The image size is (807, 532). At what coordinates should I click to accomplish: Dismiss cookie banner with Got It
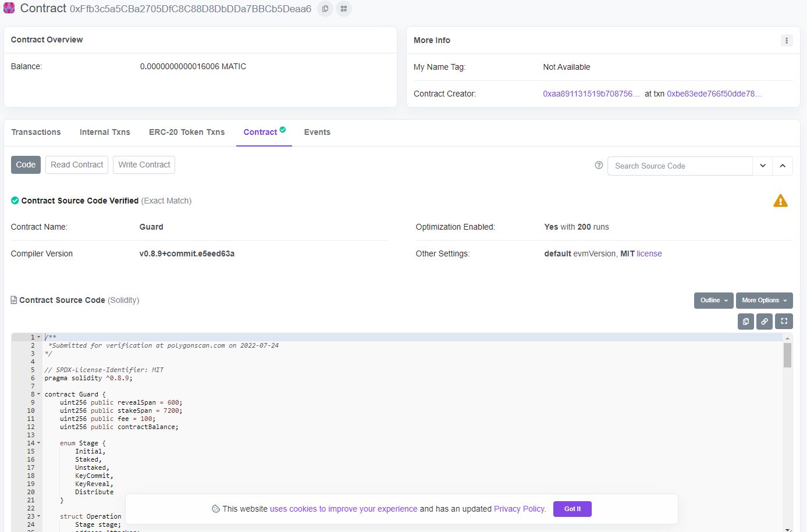coord(573,509)
